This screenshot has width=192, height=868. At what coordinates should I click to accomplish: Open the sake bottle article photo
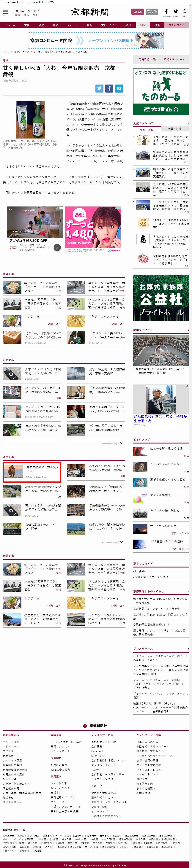(31, 120)
